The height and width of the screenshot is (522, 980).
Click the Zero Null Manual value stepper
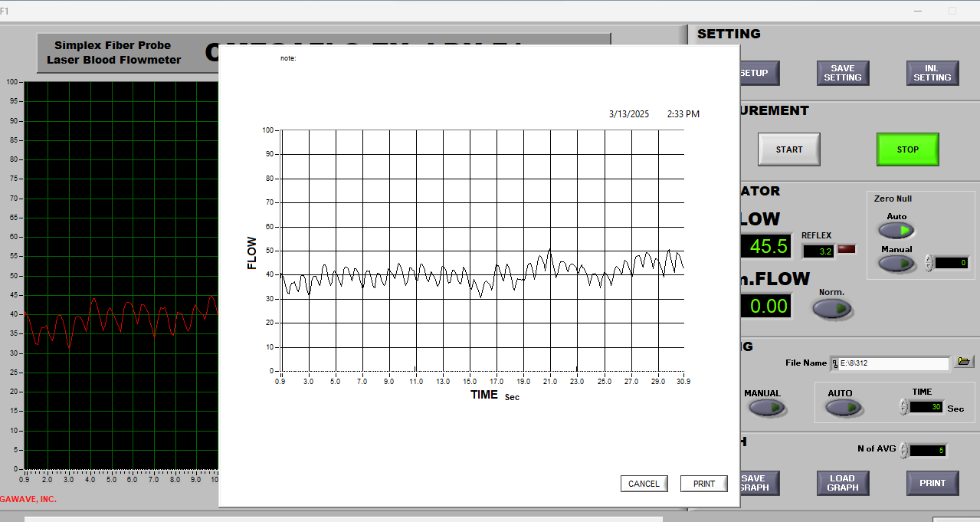pos(929,263)
